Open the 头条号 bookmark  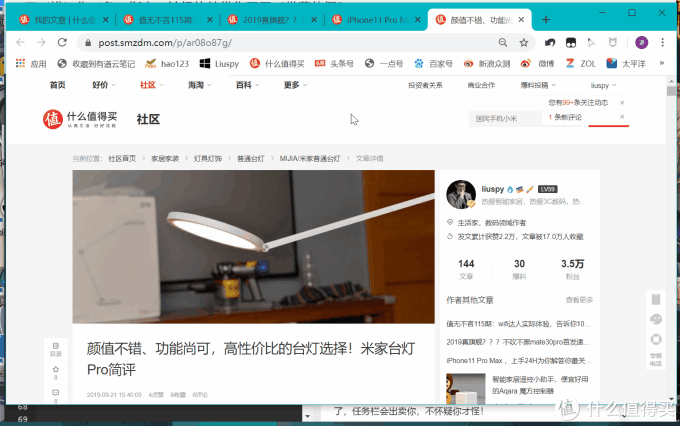click(334, 64)
